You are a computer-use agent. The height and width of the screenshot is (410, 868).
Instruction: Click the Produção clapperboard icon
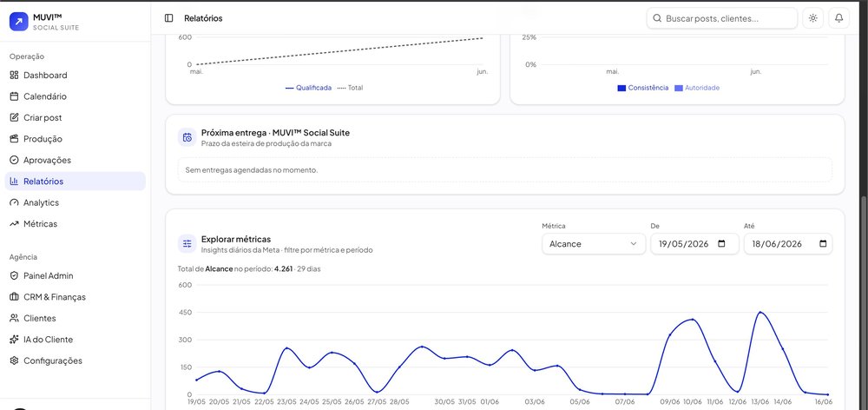(15, 139)
